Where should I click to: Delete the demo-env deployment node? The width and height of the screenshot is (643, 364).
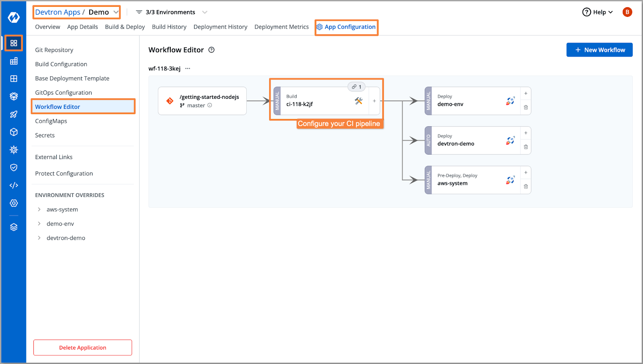[526, 107]
